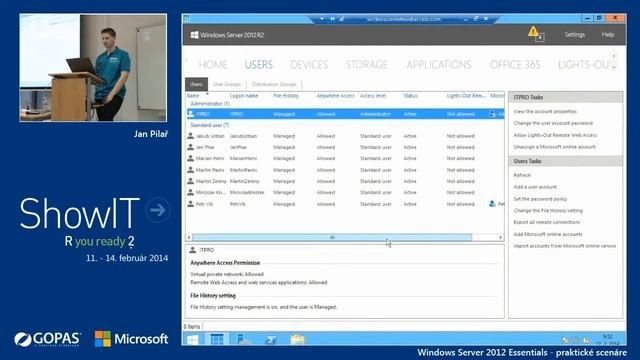Click Import accounts from Microsoft online service
640x360 pixels.
click(x=564, y=246)
